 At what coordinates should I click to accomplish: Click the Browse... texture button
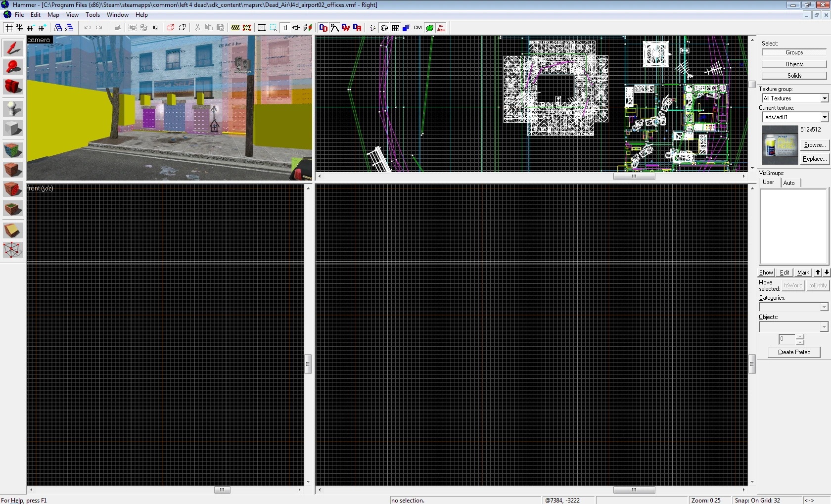point(814,145)
